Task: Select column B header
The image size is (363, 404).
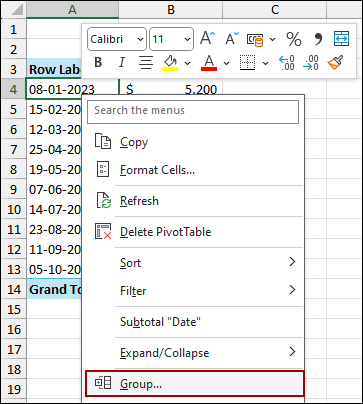Action: pyautogui.click(x=171, y=10)
